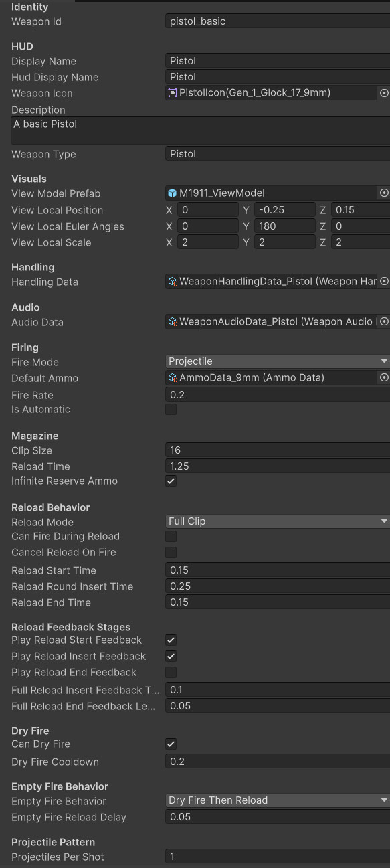Image resolution: width=390 pixels, height=868 pixels.
Task: Click View Local Scale Z field
Action: coord(361,242)
